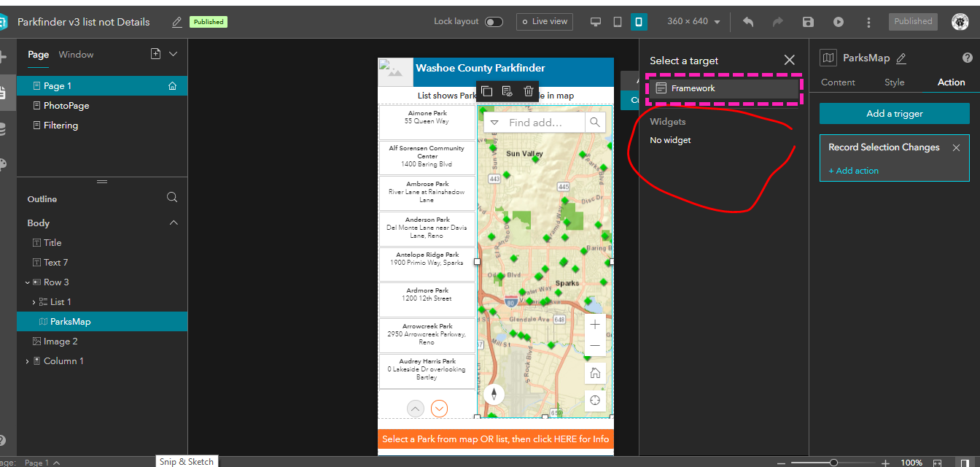Screen dimensions: 980x467
Task: Open the 360 × 640 screen size dropdown
Action: pyautogui.click(x=692, y=21)
